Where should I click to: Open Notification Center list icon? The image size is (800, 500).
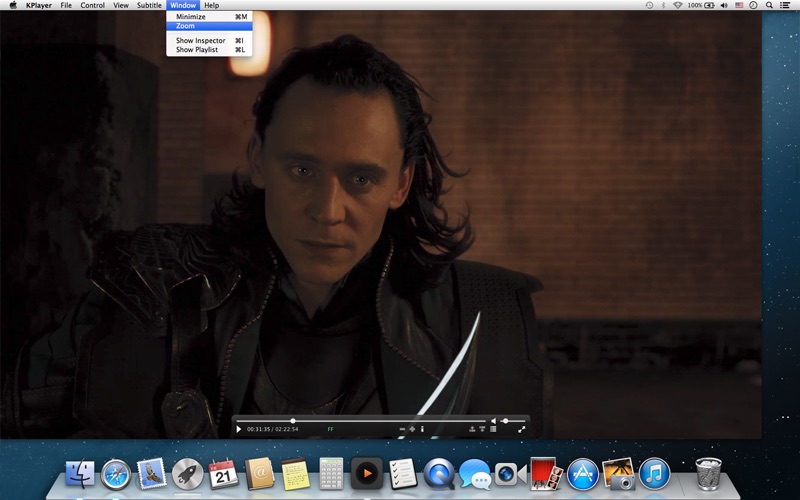tap(785, 5)
